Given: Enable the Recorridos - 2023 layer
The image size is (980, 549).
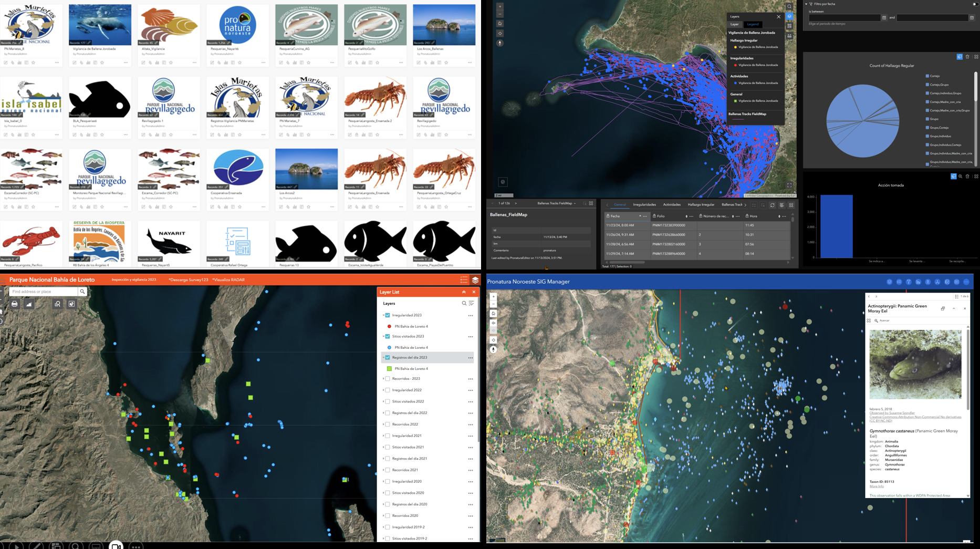Looking at the screenshot, I should (x=388, y=379).
